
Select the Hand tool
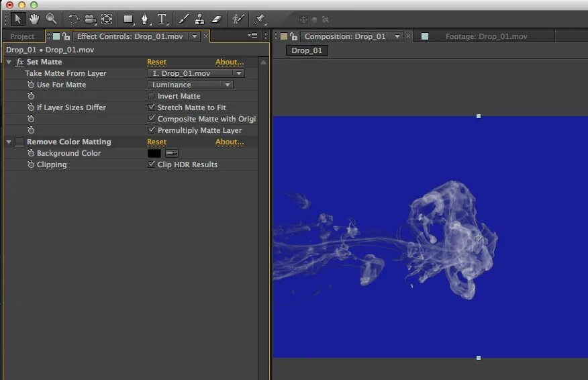34,19
